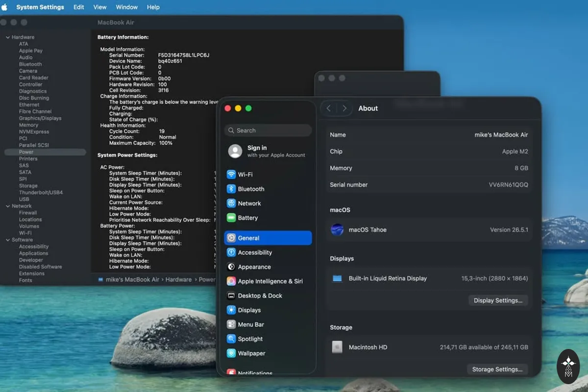588x392 pixels.
Task: Click the laptop icon in System Information path bar
Action: coord(101,279)
